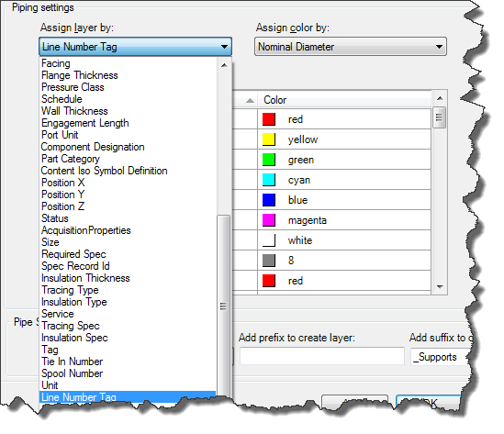The image size is (504, 434).
Task: Click the dropdown list scrollbar thumb
Action: [223, 306]
